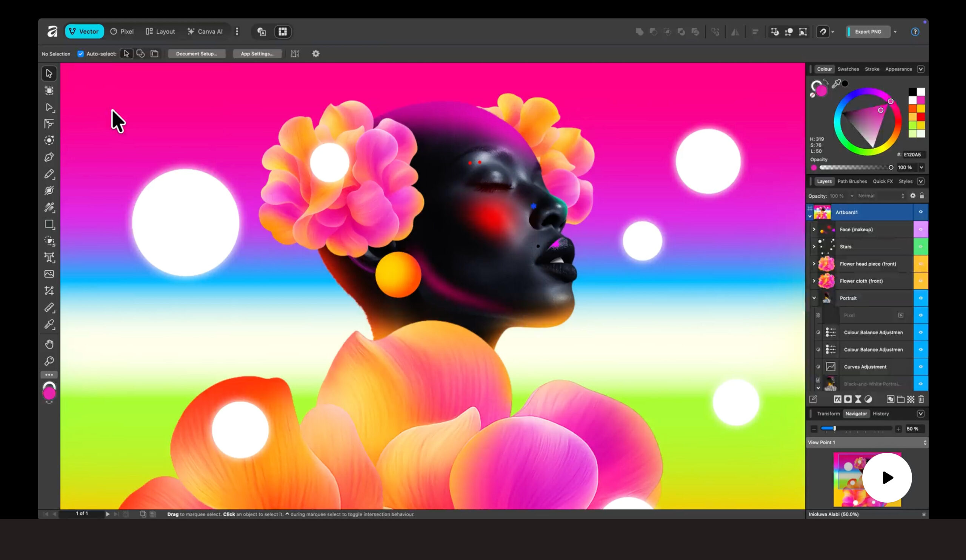Viewport: 966px width, 560px height.
Task: Hide the Stars layer
Action: (x=921, y=246)
